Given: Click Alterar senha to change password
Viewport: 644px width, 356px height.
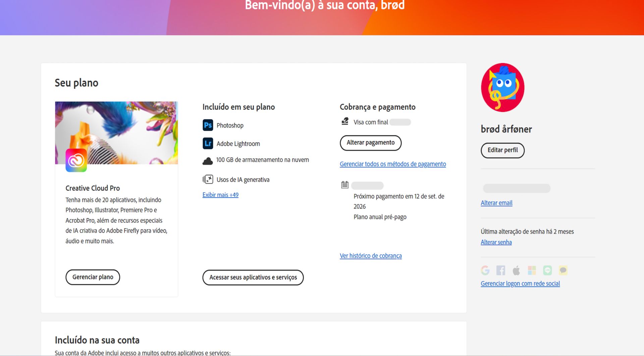Looking at the screenshot, I should click(x=496, y=242).
